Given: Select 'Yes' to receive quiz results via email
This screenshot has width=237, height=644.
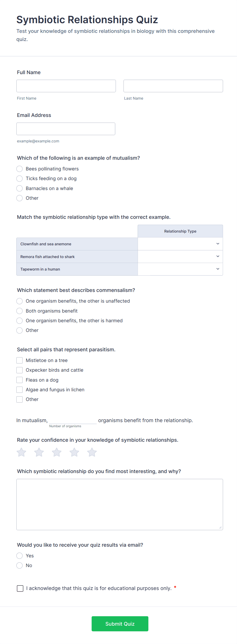Looking at the screenshot, I should coord(19,556).
